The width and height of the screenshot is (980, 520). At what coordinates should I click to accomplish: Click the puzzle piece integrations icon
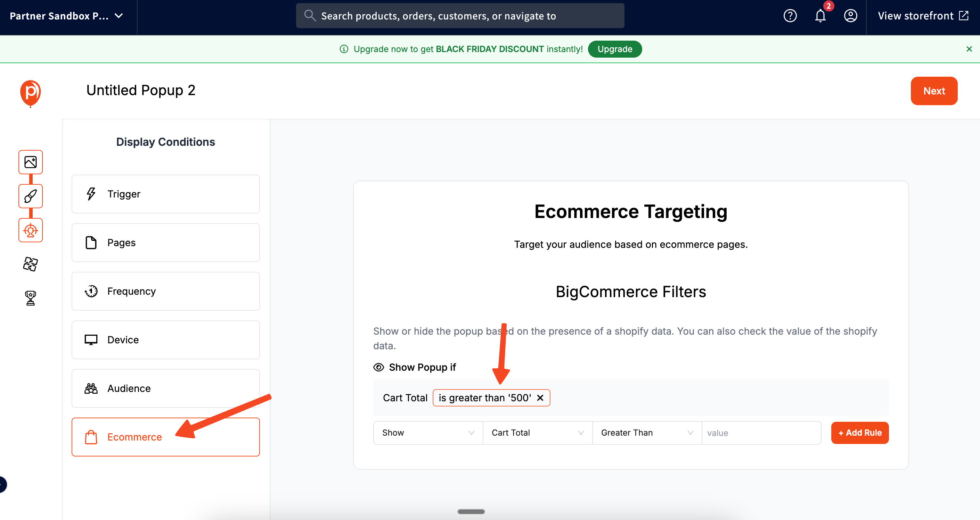coord(31,264)
